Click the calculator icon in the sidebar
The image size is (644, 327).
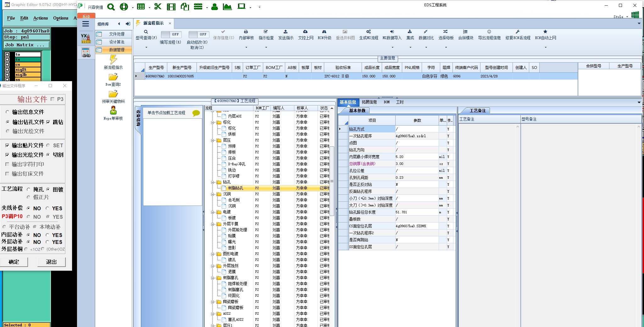point(86,52)
